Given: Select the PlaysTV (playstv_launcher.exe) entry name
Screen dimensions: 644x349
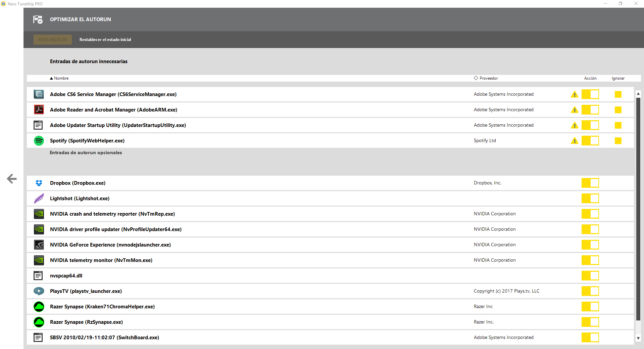Looking at the screenshot, I should [x=86, y=291].
